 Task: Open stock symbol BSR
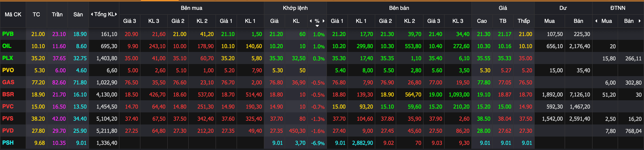pyautogui.click(x=8, y=94)
